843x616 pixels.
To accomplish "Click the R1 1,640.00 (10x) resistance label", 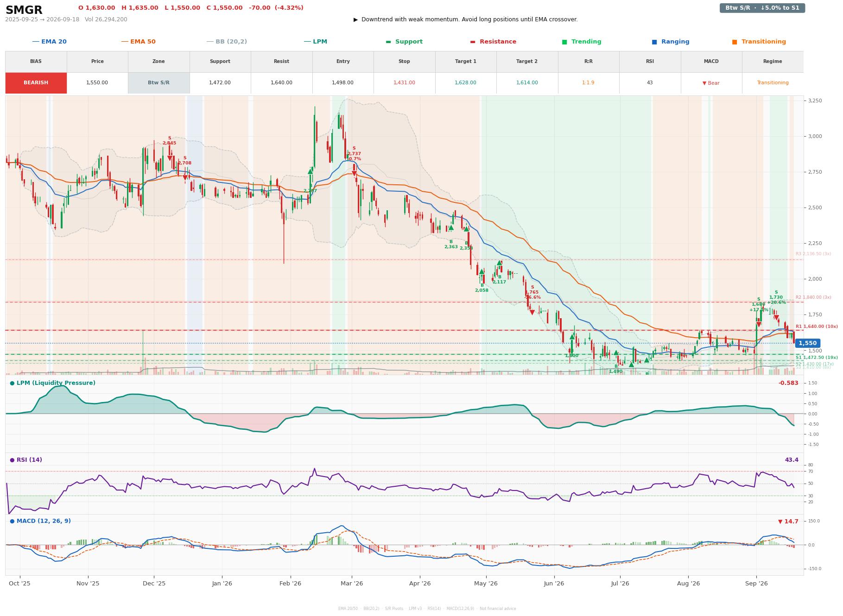I will click(x=817, y=327).
